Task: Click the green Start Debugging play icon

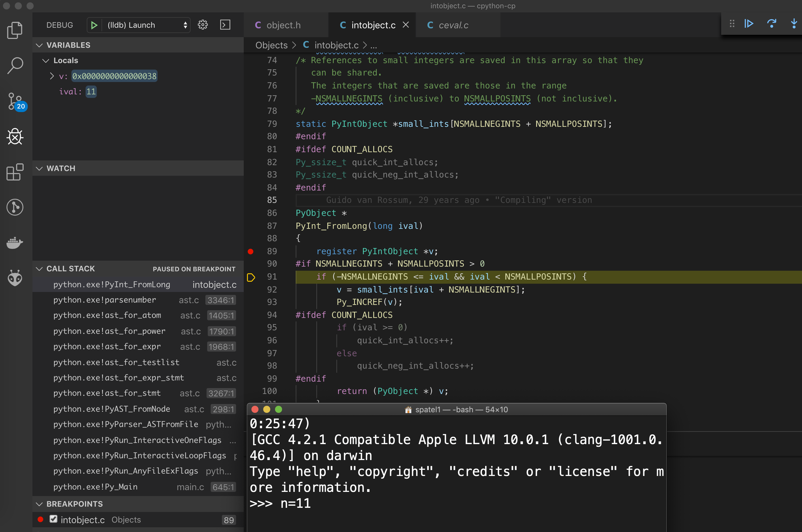Action: tap(94, 25)
